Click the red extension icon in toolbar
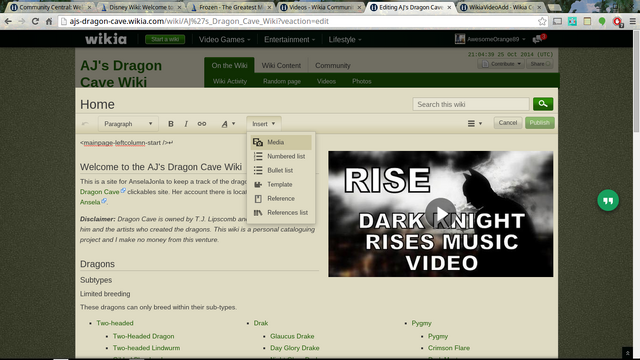 coord(617,22)
